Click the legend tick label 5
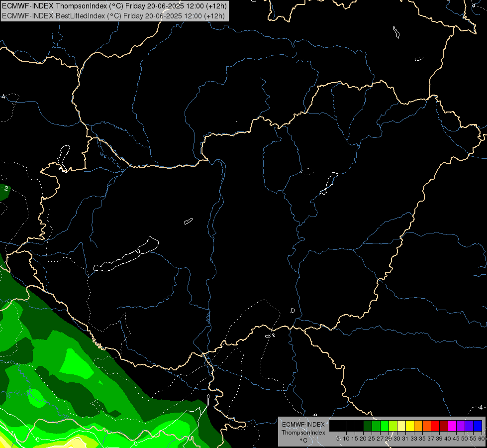This screenshot has width=487, height=448. pos(338,439)
